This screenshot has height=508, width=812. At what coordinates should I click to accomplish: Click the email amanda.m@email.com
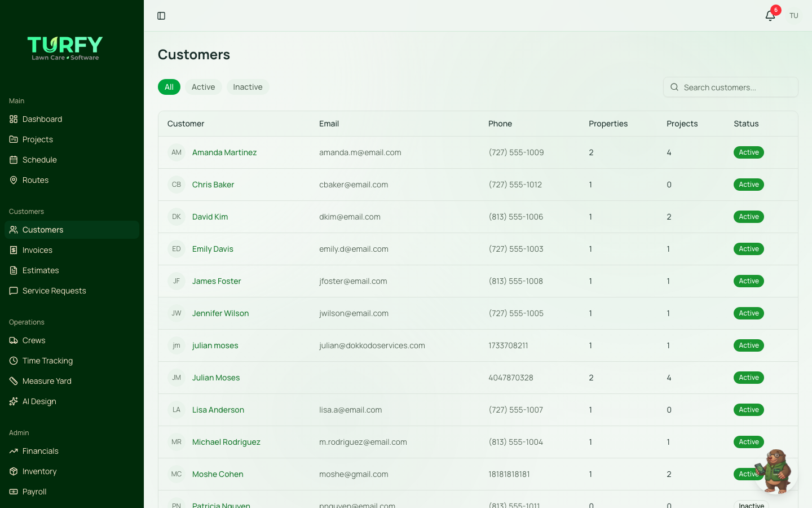click(360, 152)
